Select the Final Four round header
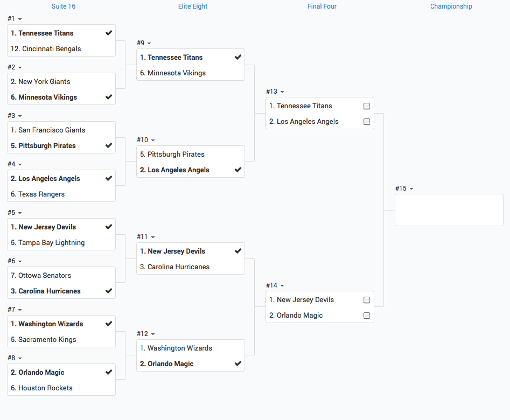Viewport: 510px width, 420px height. (322, 6)
